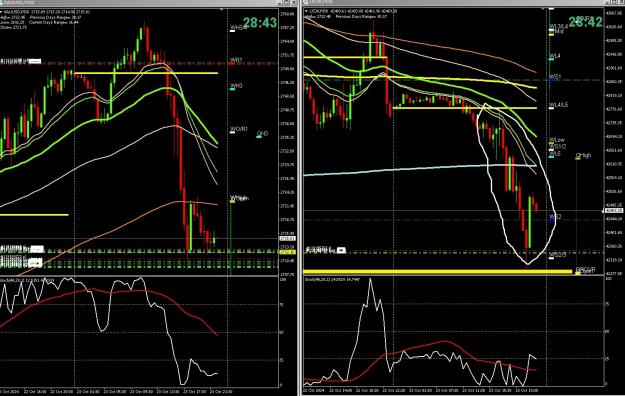
Task: Select short yellow line at lower left chart
Action: click(x=34, y=215)
